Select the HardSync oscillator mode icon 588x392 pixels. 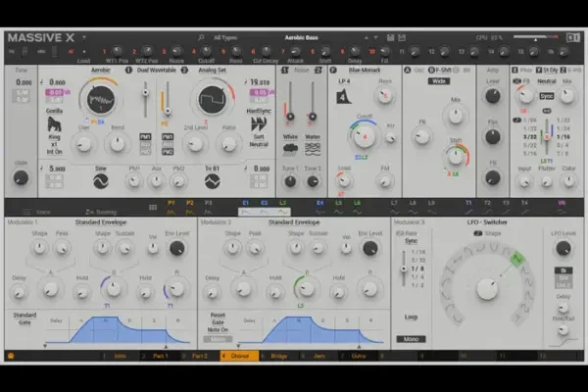(260, 122)
